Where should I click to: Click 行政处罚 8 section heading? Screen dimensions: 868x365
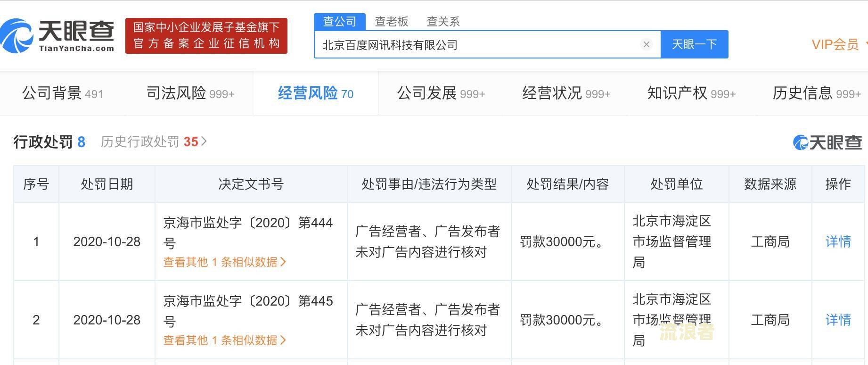pyautogui.click(x=49, y=141)
